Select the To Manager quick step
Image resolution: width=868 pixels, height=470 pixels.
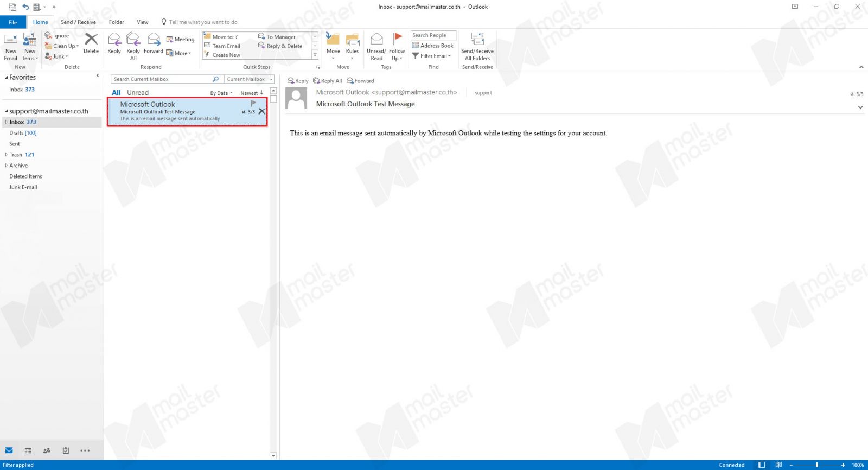pyautogui.click(x=277, y=37)
